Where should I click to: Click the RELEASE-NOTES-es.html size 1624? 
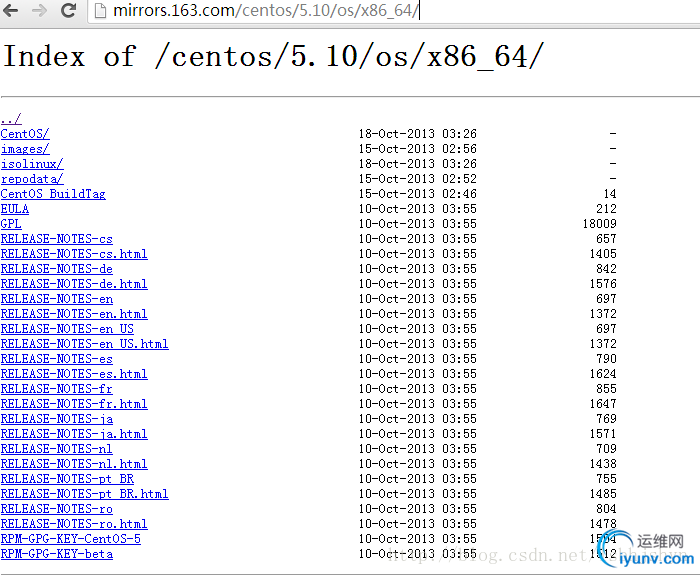603,374
